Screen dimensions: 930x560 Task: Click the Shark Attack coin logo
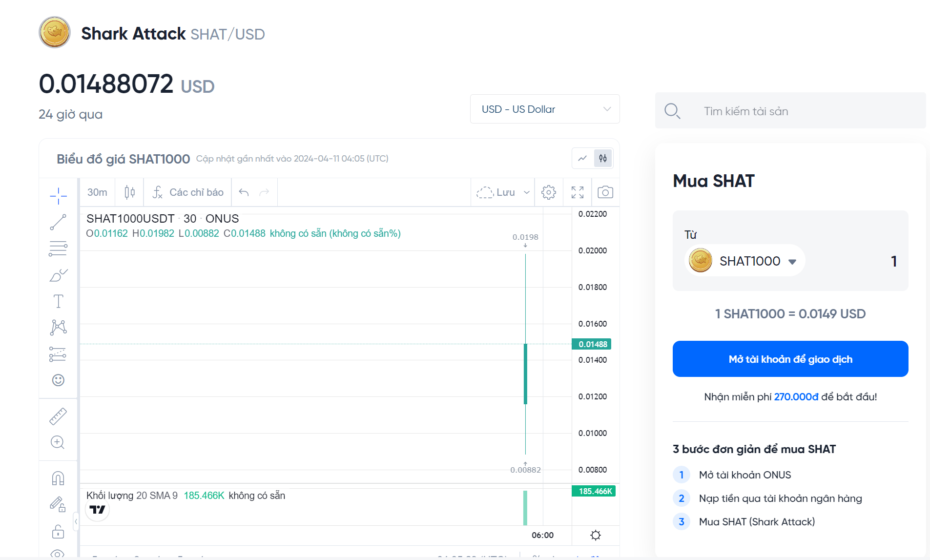click(55, 32)
